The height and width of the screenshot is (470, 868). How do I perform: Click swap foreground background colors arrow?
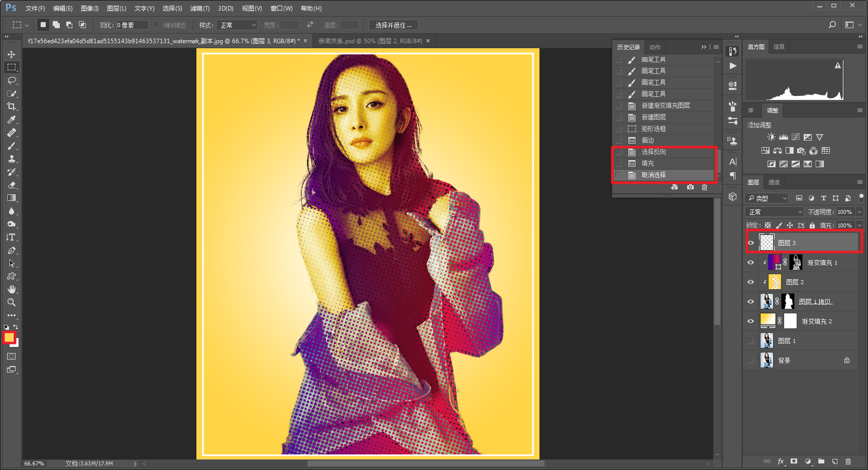coord(16,327)
